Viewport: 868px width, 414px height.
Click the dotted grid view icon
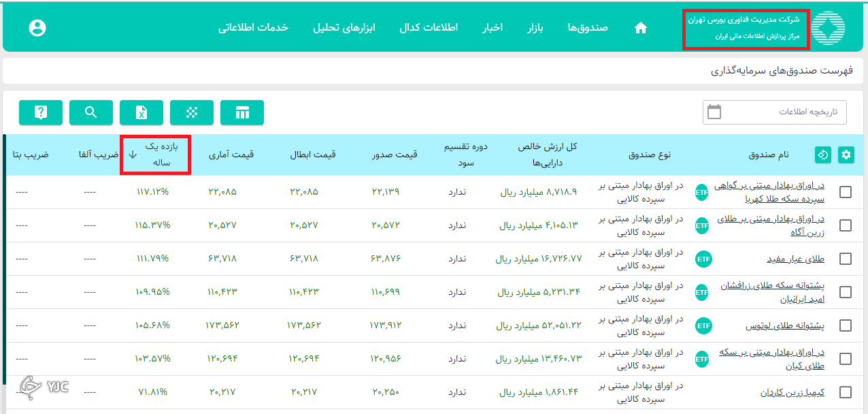click(x=192, y=112)
